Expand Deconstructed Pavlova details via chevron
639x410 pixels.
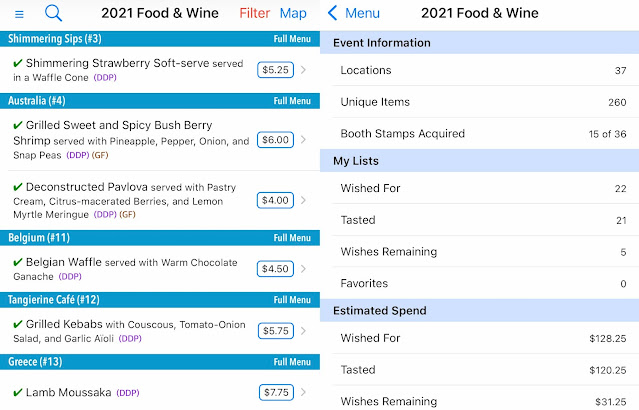303,200
